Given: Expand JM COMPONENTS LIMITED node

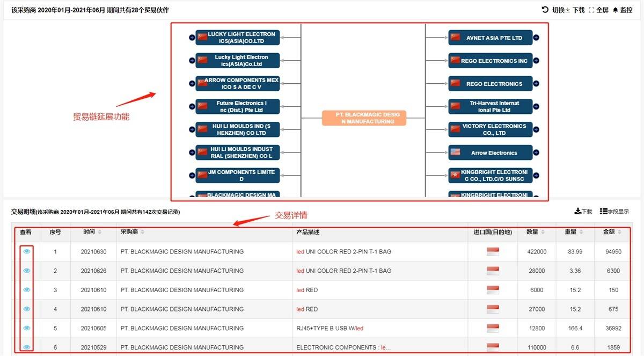Looking at the screenshot, I should click(192, 176).
